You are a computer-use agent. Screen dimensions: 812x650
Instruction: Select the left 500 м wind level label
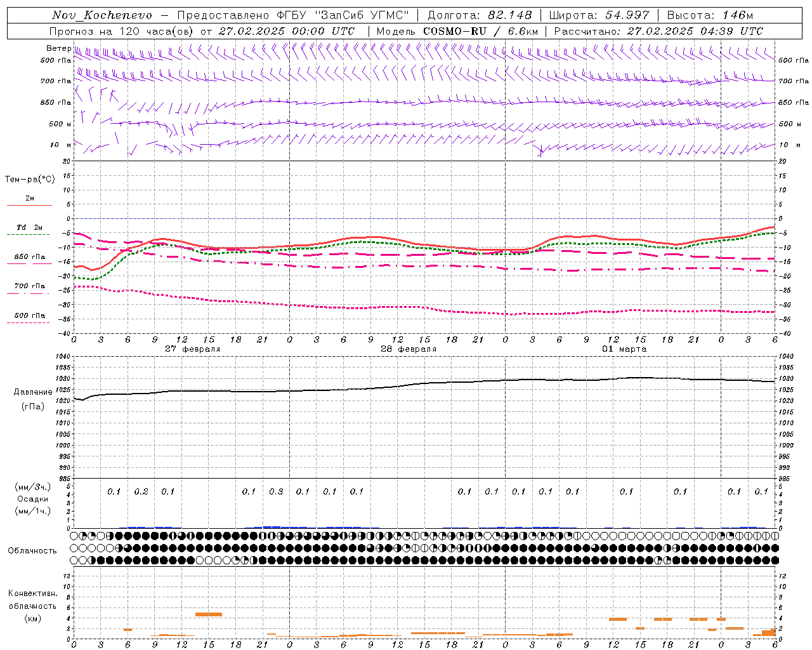click(60, 124)
